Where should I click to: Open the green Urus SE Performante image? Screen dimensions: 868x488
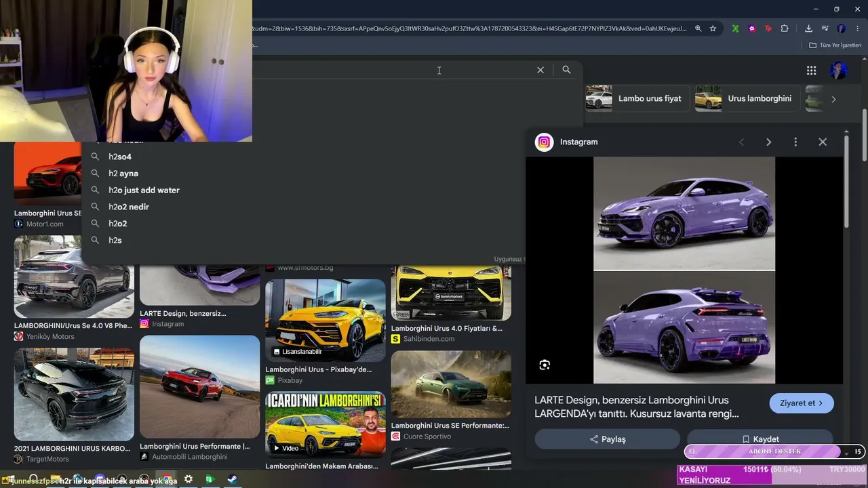(451, 384)
